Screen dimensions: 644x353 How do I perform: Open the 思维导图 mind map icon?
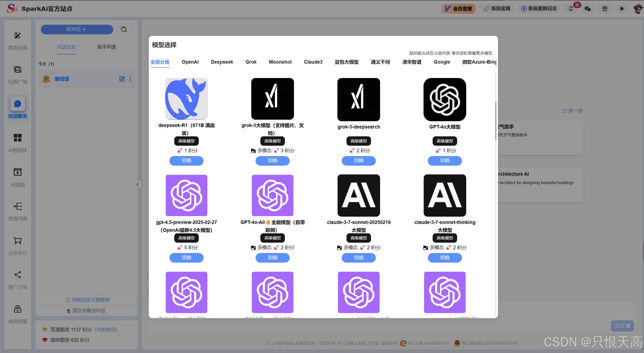tap(17, 206)
